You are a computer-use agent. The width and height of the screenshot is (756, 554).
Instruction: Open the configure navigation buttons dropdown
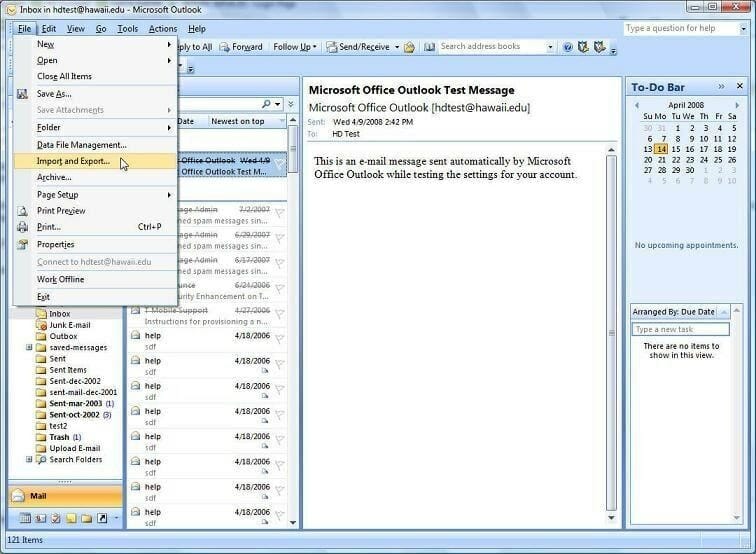click(116, 518)
